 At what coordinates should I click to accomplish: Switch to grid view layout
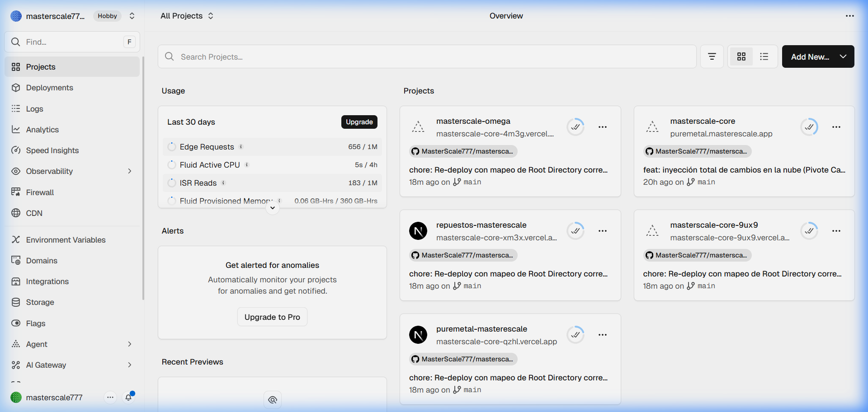click(x=741, y=56)
